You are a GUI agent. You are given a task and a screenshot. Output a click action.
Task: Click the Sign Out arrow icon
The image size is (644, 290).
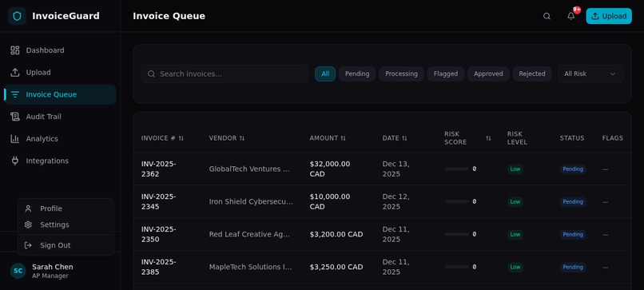pyautogui.click(x=28, y=245)
